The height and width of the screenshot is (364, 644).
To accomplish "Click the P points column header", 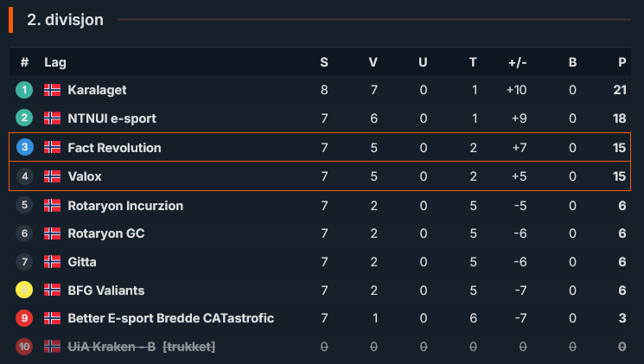I will tap(622, 62).
